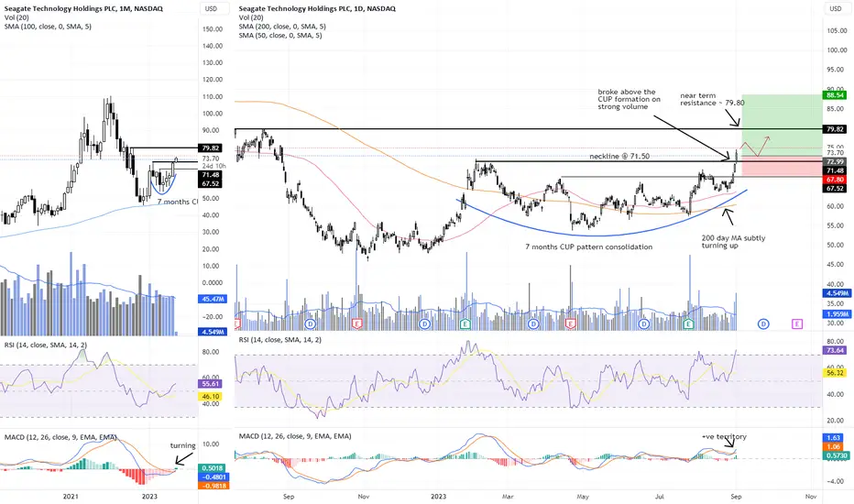854x504 pixels.
Task: Click the upcoming dividend D marker after September 2023
Action: pos(763,323)
